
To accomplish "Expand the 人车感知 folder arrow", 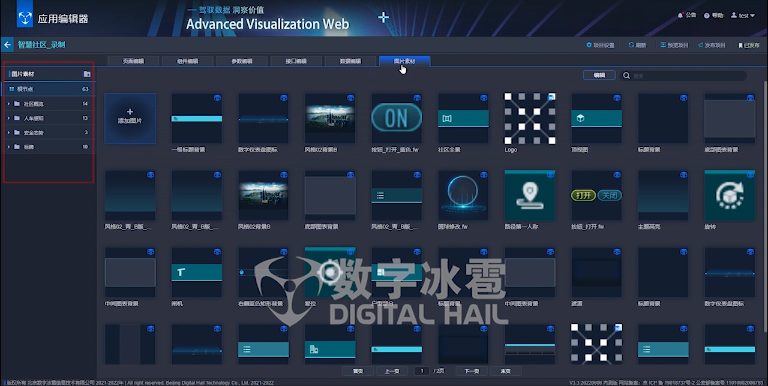I will point(9,118).
